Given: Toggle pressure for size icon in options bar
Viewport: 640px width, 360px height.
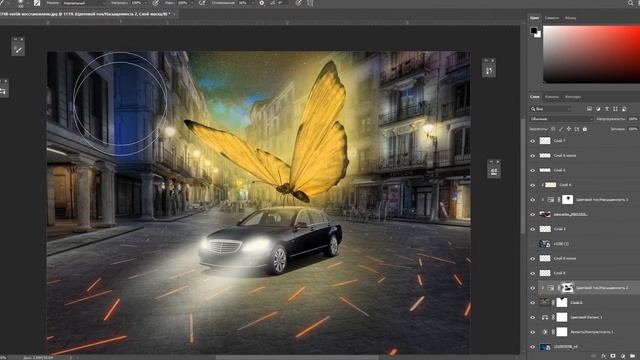Looking at the screenshot, I should tap(299, 3).
